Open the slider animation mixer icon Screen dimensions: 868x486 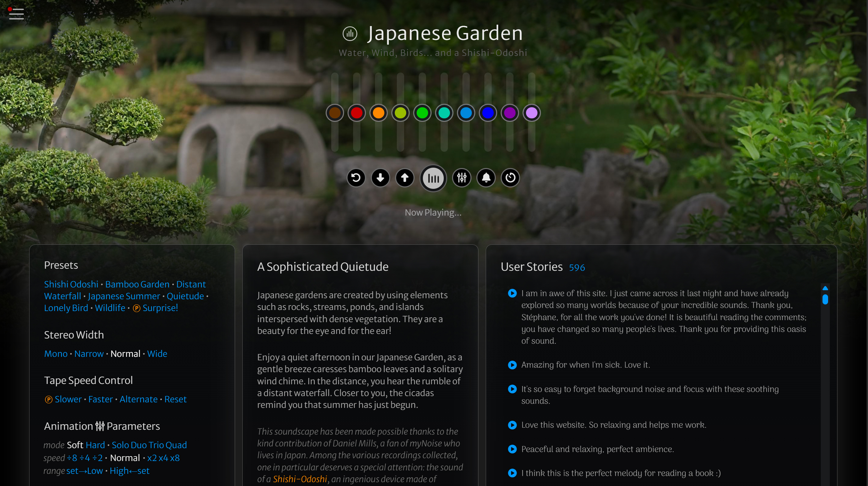tap(461, 178)
